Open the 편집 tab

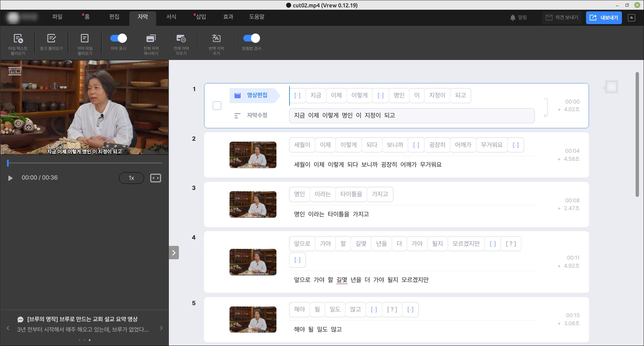(114, 17)
